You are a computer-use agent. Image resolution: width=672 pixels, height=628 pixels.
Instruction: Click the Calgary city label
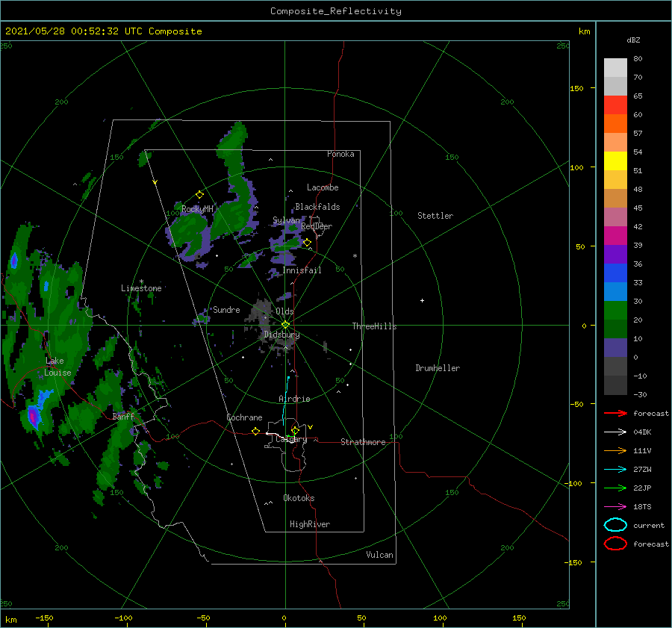[291, 439]
